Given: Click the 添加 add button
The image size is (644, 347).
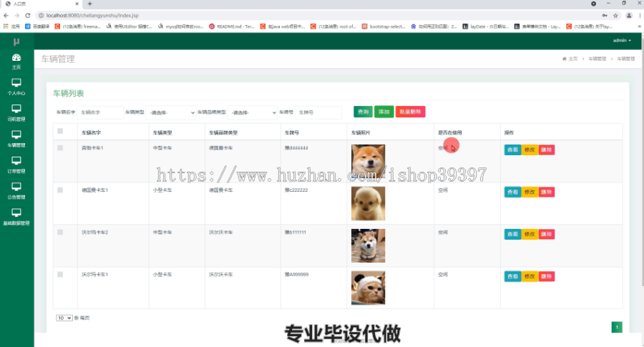Looking at the screenshot, I should 384,112.
